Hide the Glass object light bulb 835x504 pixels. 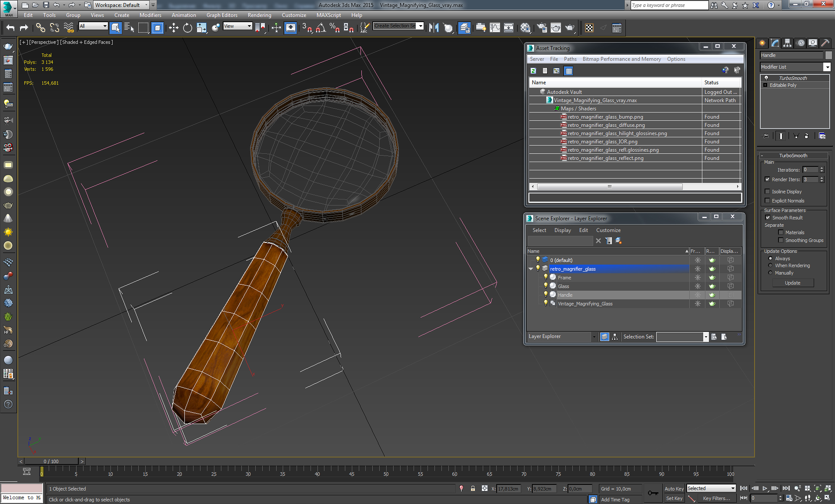click(x=546, y=286)
